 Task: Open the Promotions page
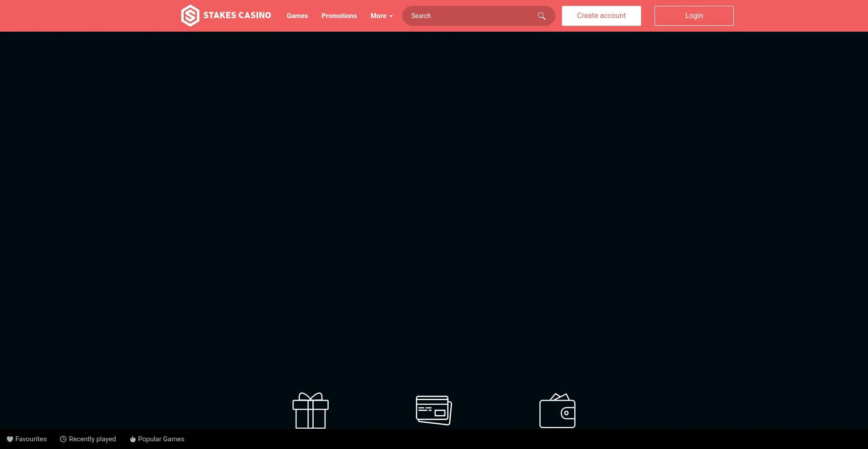pos(339,16)
